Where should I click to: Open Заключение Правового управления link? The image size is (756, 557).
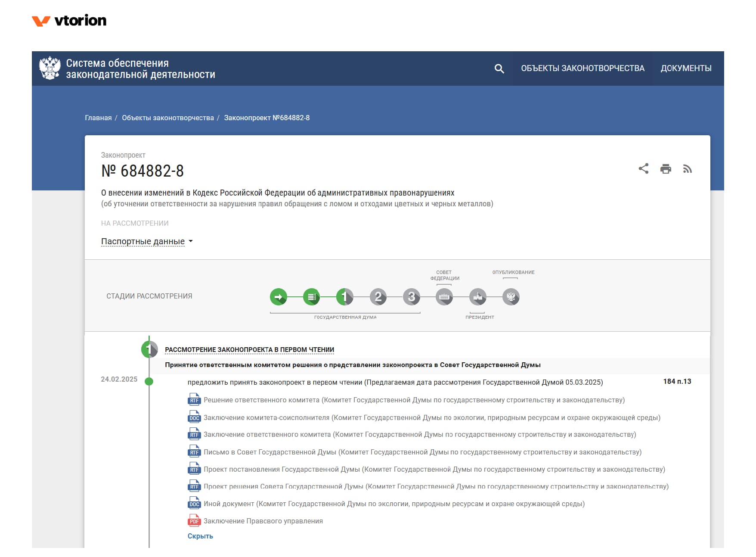coord(263,521)
